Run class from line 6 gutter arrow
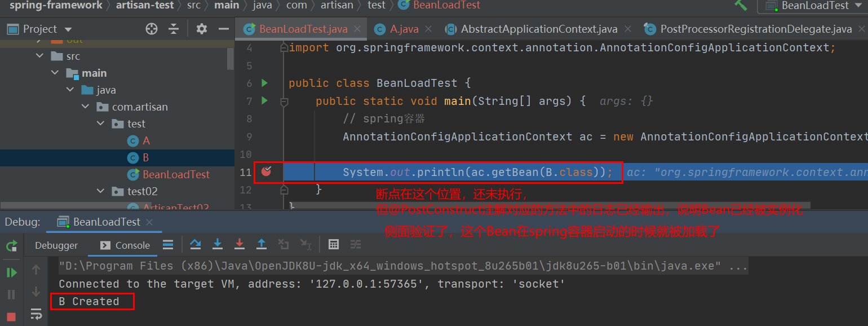868x326 pixels. tap(264, 83)
